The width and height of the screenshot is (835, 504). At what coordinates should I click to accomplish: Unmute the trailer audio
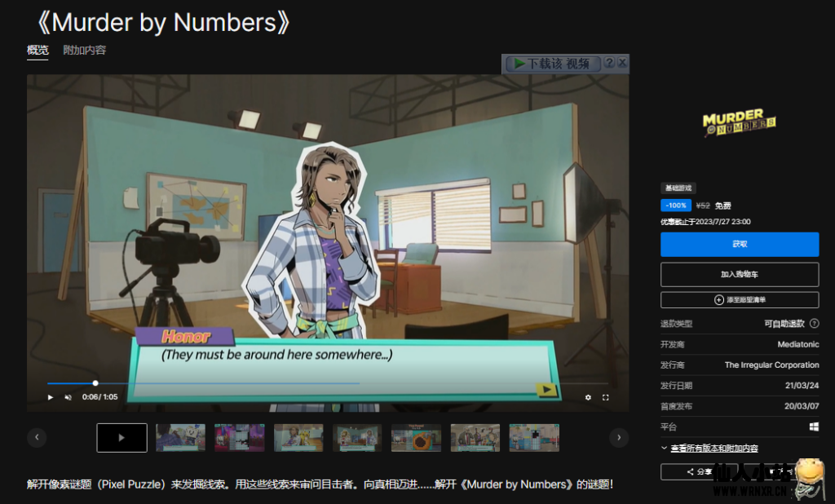(x=68, y=397)
